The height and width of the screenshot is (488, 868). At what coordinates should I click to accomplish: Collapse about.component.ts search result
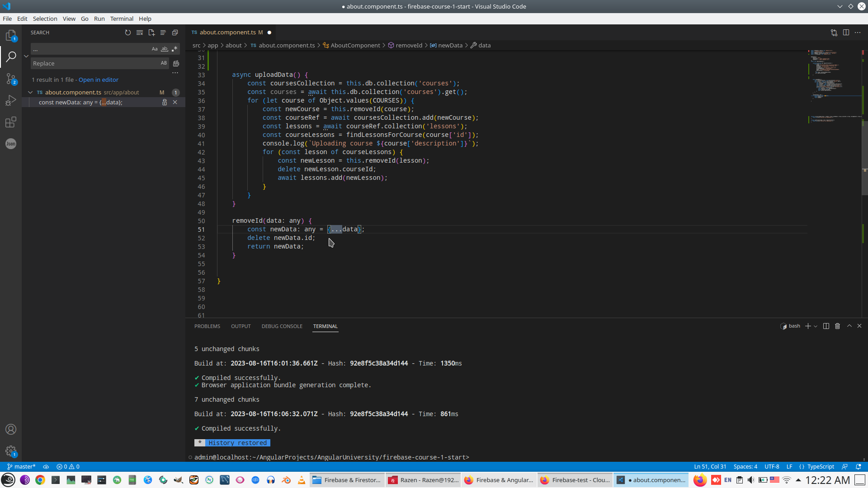coord(30,92)
